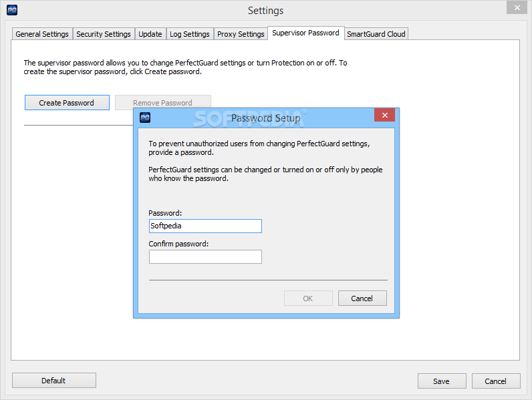Click the text "PerfectGuard settings can be changed"

[265, 174]
